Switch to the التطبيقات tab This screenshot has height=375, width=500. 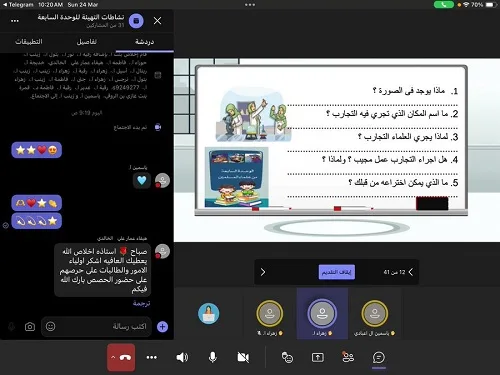pyautogui.click(x=29, y=42)
